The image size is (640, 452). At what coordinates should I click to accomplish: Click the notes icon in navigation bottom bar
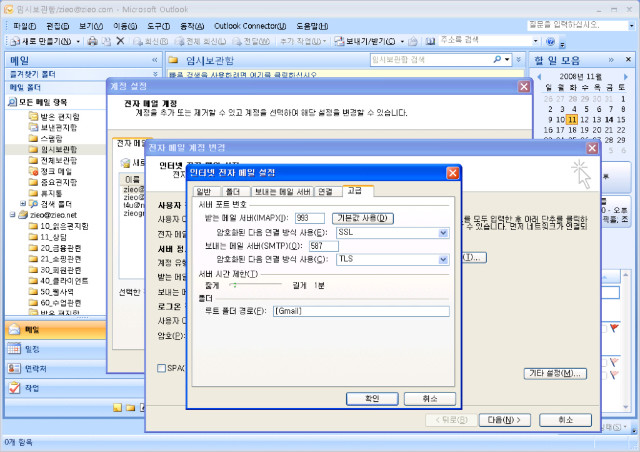click(x=118, y=407)
